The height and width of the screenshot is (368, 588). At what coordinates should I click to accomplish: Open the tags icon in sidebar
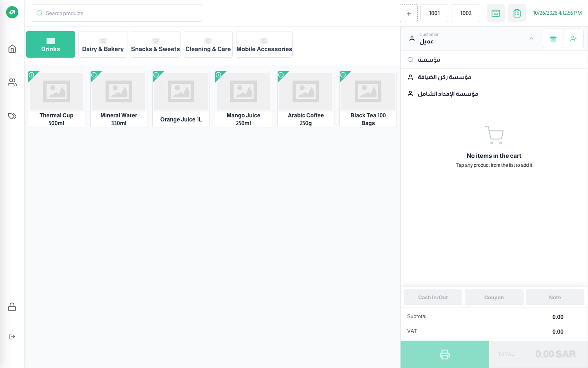click(x=12, y=116)
